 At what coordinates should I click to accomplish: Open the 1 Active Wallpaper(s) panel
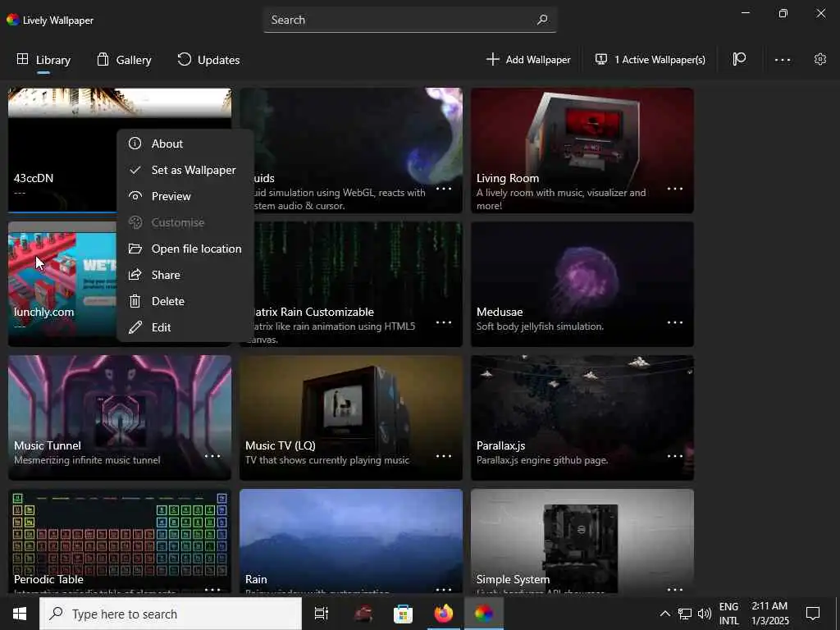651,59
